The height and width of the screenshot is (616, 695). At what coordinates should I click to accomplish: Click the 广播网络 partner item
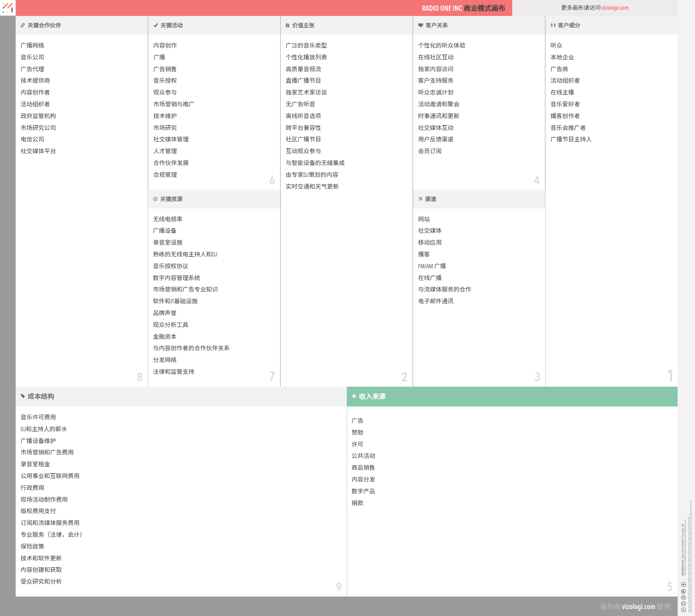click(x=32, y=46)
